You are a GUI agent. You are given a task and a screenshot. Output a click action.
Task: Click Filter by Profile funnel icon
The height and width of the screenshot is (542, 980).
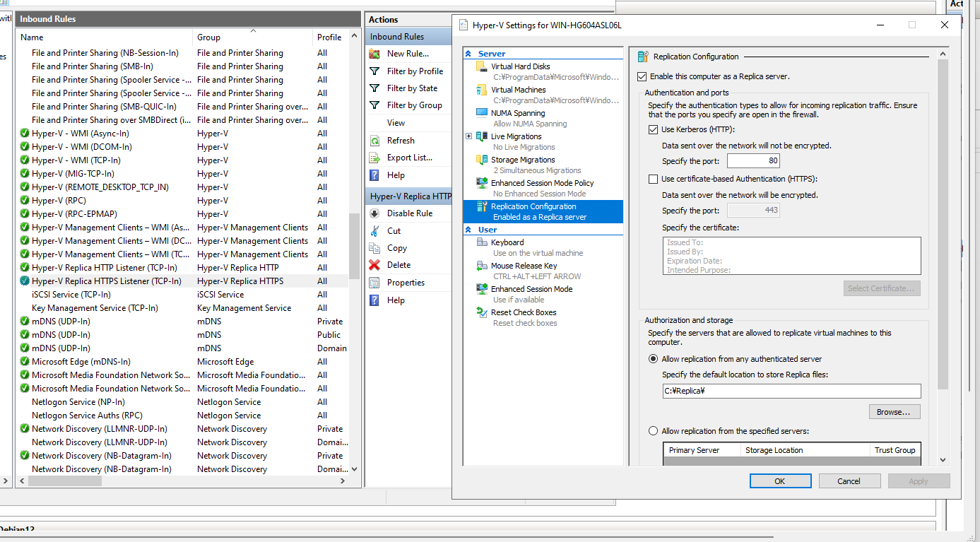point(374,71)
